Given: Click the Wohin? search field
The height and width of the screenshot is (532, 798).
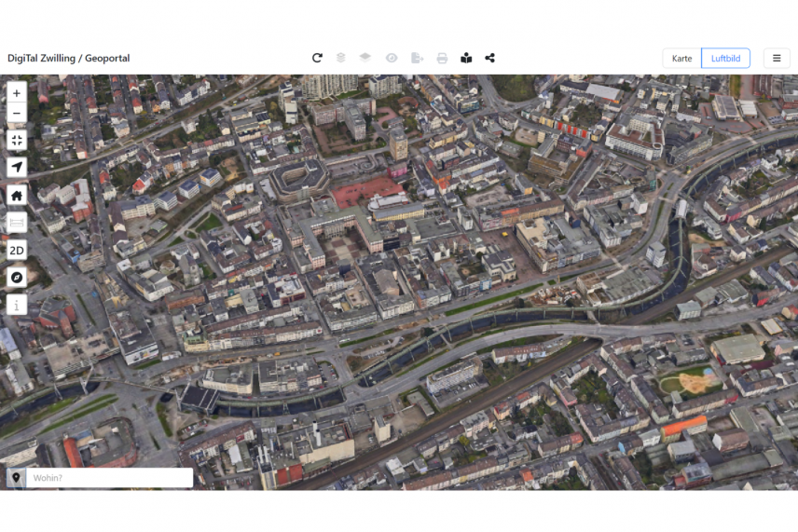Looking at the screenshot, I should pos(109,478).
